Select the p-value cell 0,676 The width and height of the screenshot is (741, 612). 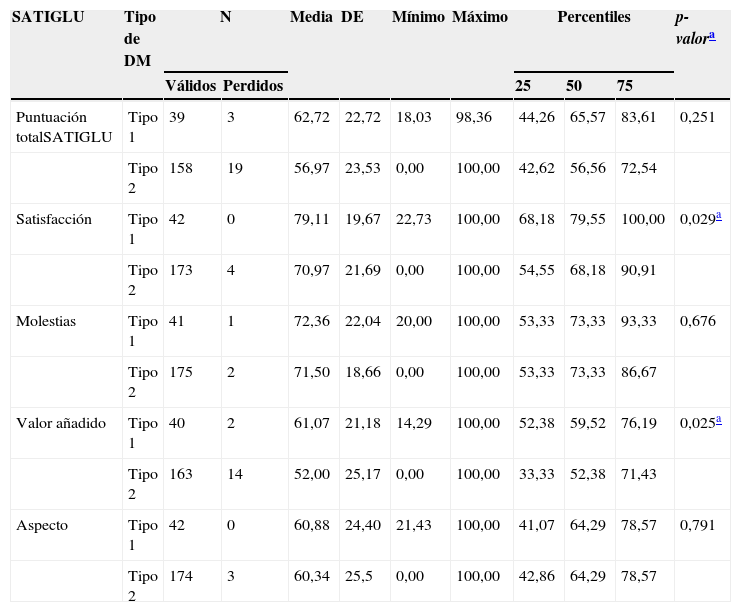coord(698,321)
